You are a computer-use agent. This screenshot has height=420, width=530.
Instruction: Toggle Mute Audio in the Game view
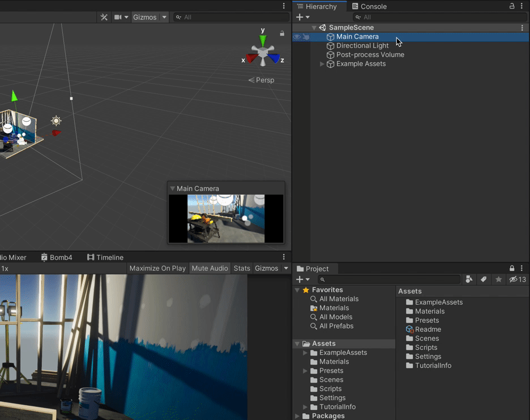(210, 268)
